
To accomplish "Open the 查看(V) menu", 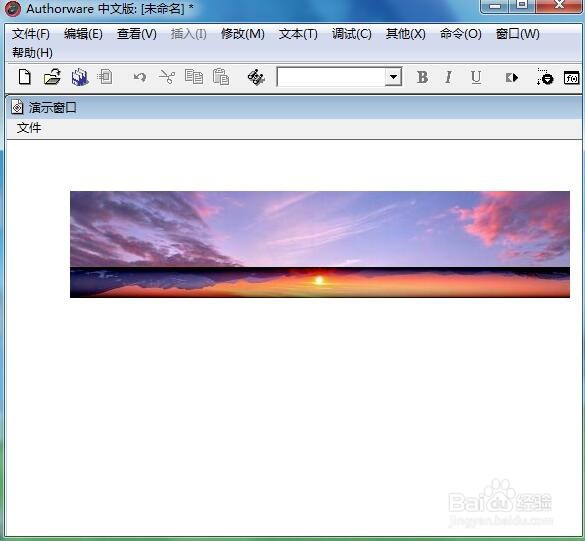I will pyautogui.click(x=137, y=34).
